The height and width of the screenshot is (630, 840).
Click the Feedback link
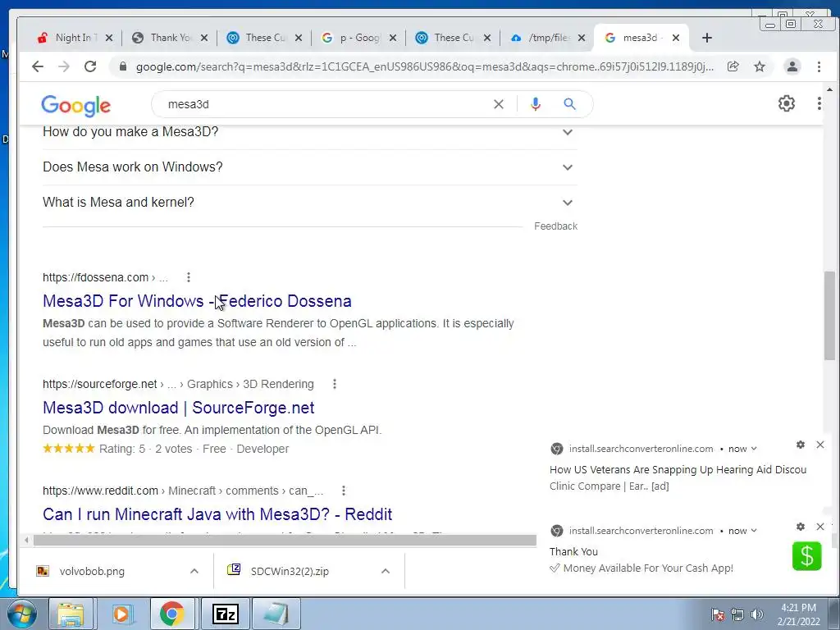click(x=555, y=226)
